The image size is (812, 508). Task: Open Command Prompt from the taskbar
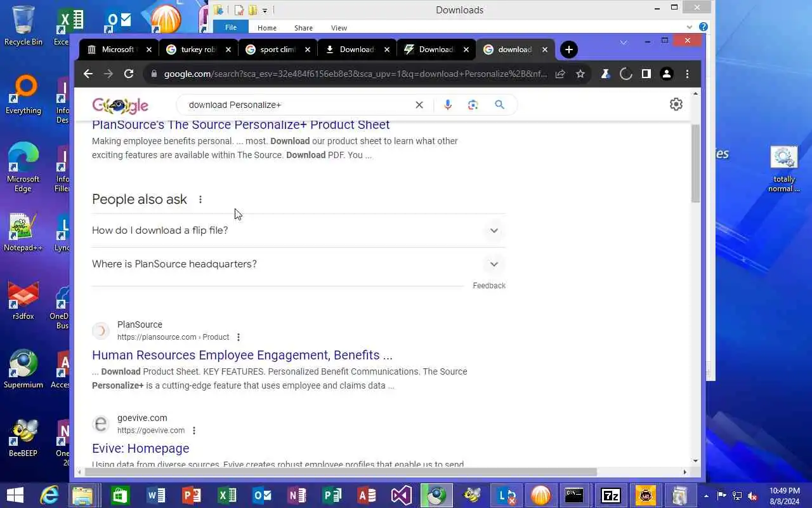click(x=575, y=495)
